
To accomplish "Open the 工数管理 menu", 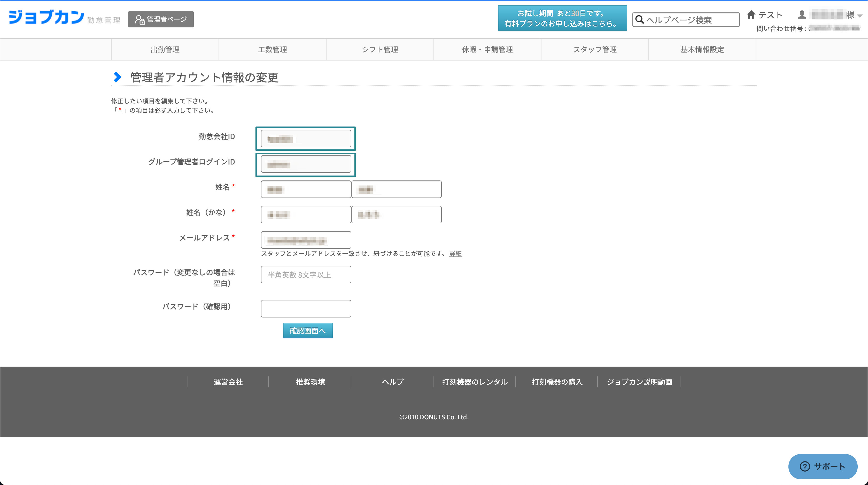I will [x=273, y=50].
